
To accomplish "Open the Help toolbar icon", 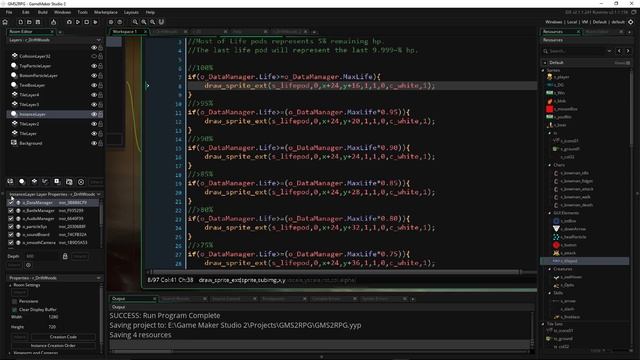I will pyautogui.click(x=120, y=22).
